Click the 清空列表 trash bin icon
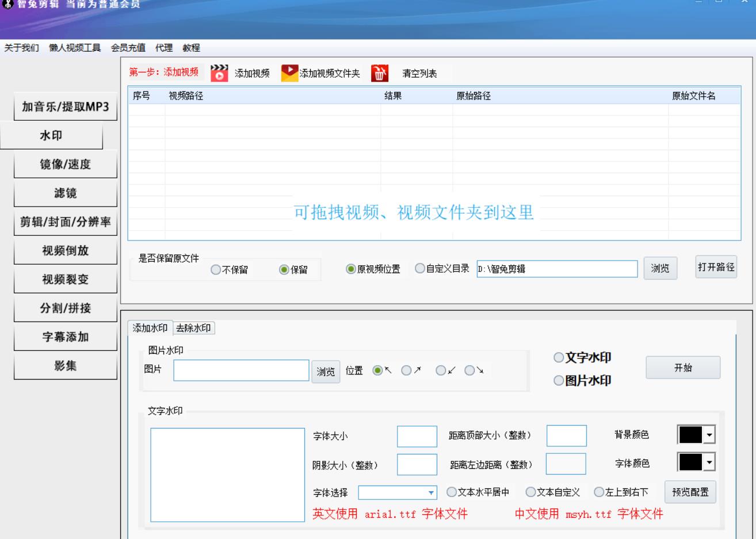The image size is (756, 539). (379, 74)
